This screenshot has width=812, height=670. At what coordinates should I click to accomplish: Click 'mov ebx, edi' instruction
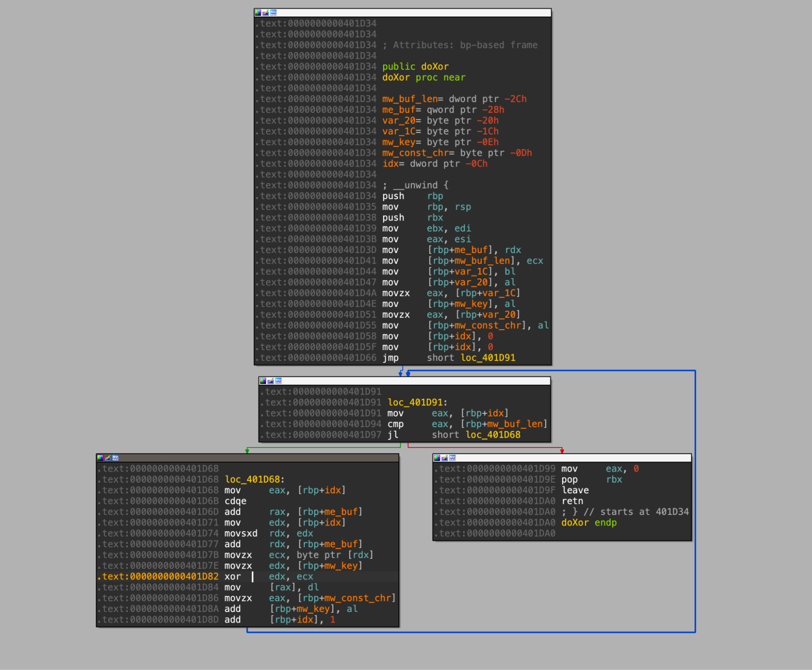pos(427,228)
